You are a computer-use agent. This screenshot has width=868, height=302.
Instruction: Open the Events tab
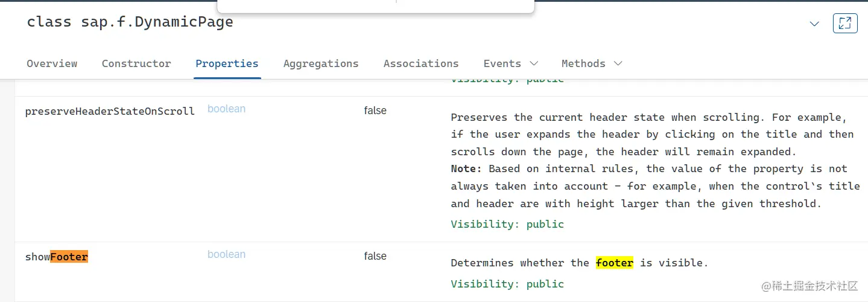tap(502, 63)
